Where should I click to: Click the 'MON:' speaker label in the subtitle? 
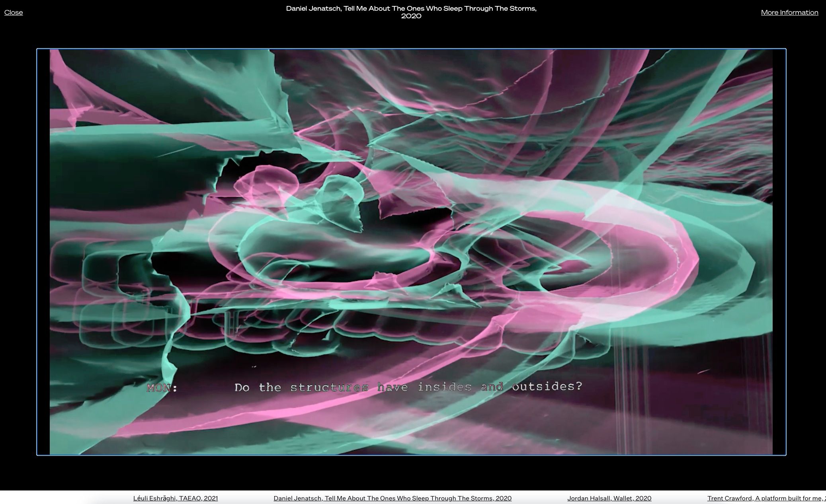pyautogui.click(x=162, y=388)
